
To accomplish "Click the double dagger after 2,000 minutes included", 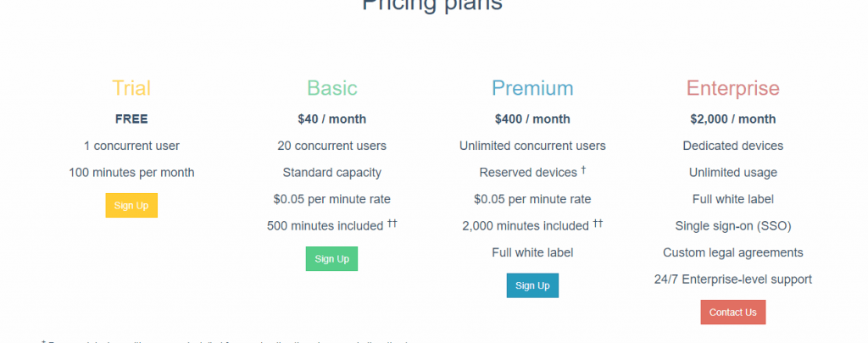I will point(598,224).
